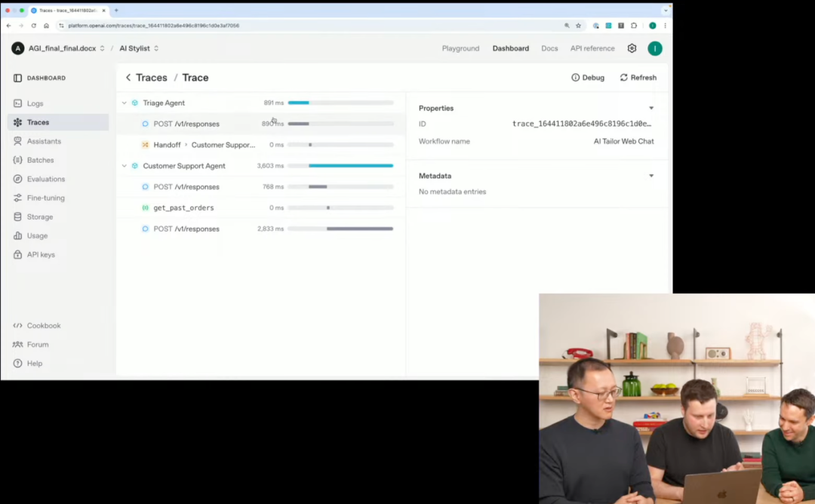The height and width of the screenshot is (504, 815).
Task: Click the Debug button
Action: (x=587, y=78)
